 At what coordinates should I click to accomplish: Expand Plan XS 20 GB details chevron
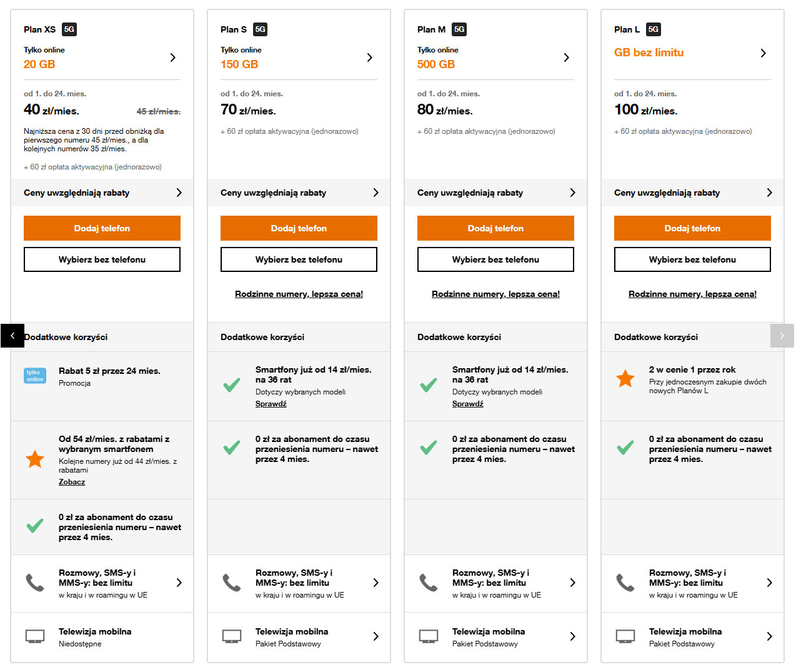coord(173,58)
